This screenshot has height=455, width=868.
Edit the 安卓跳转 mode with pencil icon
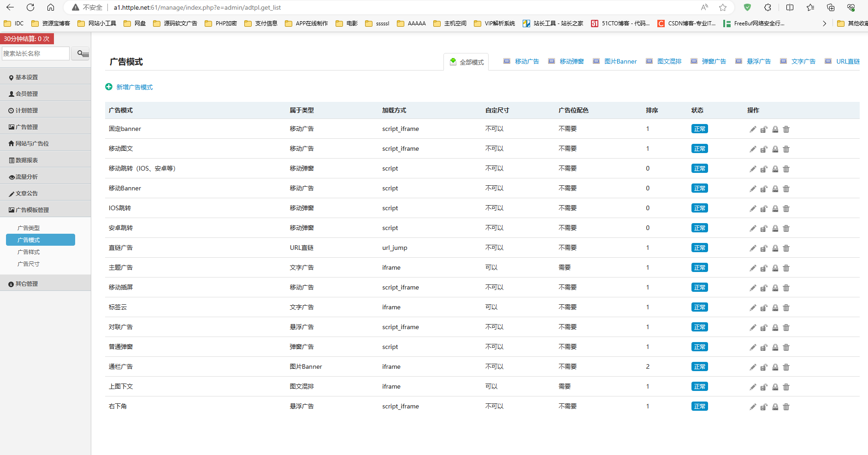753,229
